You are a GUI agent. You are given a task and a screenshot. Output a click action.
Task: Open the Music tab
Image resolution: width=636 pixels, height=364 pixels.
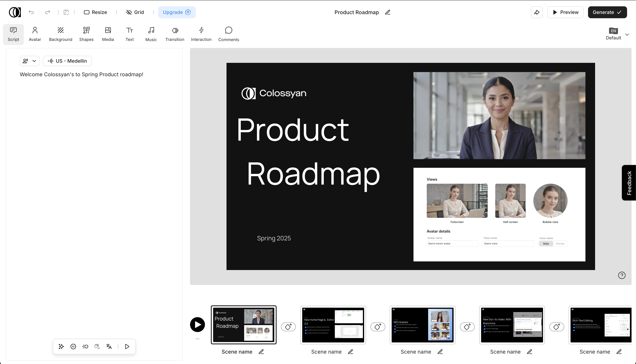pyautogui.click(x=151, y=34)
